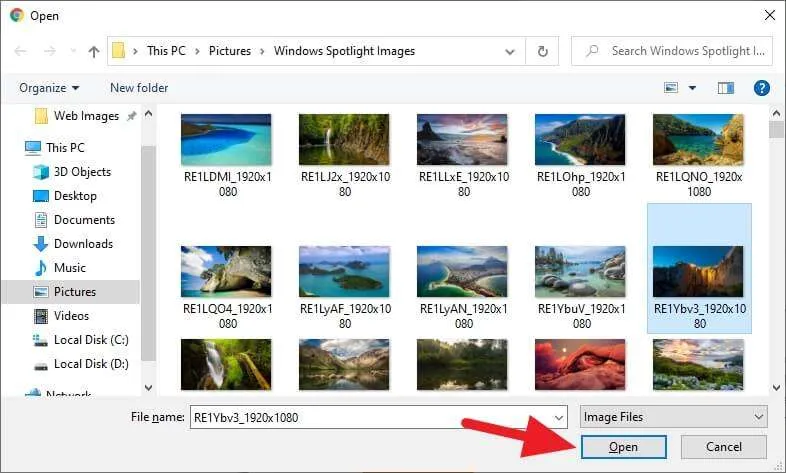This screenshot has width=786, height=473.
Task: Close the Open dialog
Action: pyautogui.click(x=770, y=16)
